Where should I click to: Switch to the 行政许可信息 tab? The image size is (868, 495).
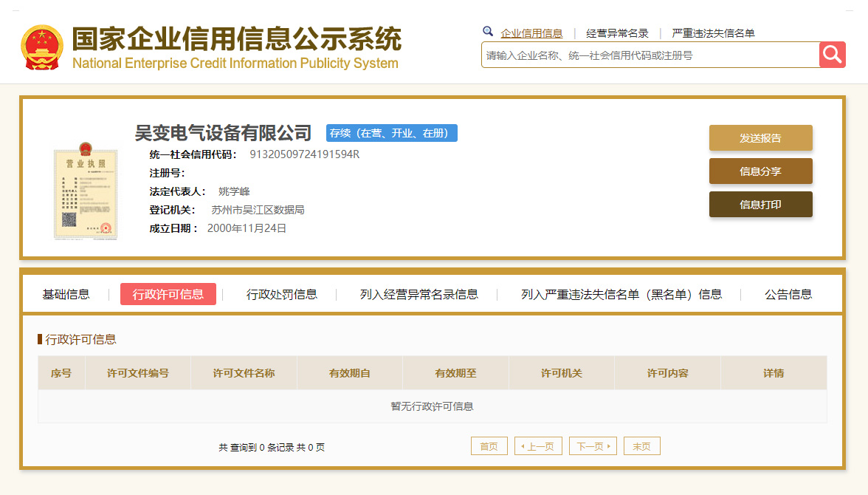(168, 294)
